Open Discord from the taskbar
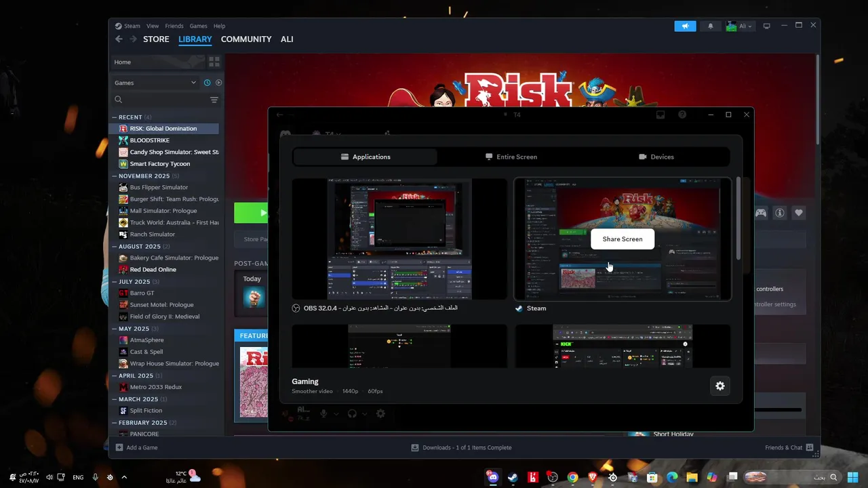868x488 pixels. (x=493, y=477)
